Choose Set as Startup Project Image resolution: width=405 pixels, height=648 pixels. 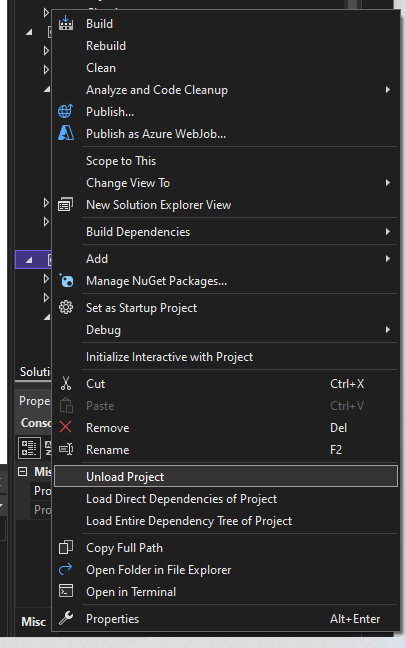tap(226, 308)
